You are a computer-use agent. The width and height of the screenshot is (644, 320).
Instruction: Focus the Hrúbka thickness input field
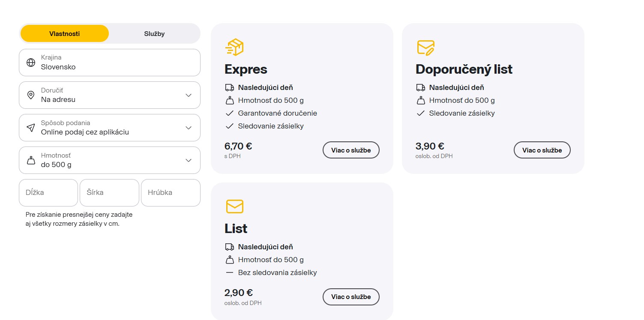pos(171,193)
